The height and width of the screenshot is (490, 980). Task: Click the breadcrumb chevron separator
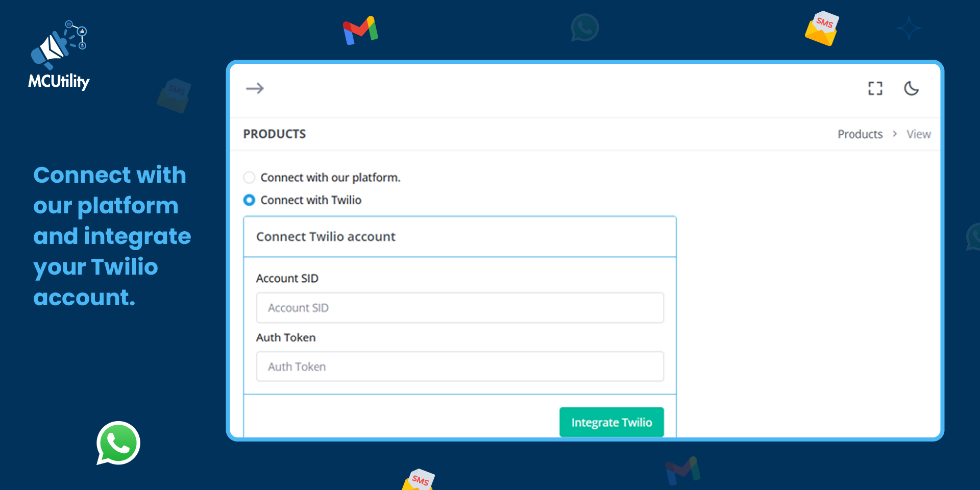click(895, 134)
